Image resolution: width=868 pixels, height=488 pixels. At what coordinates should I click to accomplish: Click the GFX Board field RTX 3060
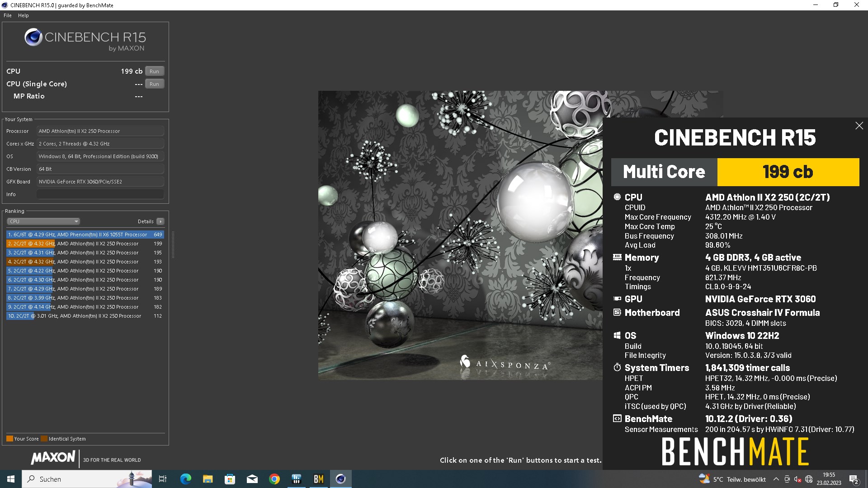point(100,182)
